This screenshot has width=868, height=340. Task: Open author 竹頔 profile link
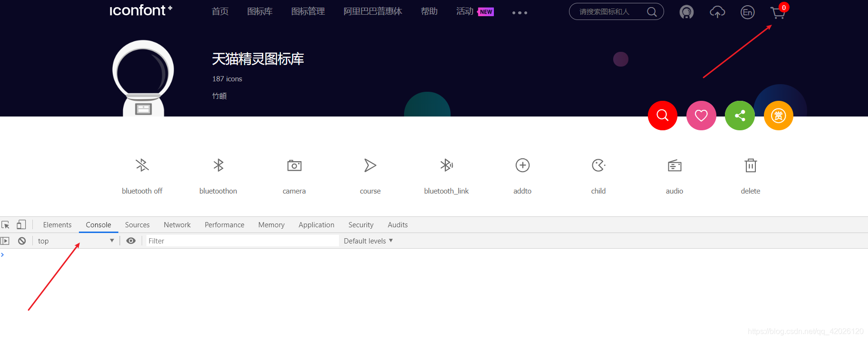pos(219,96)
